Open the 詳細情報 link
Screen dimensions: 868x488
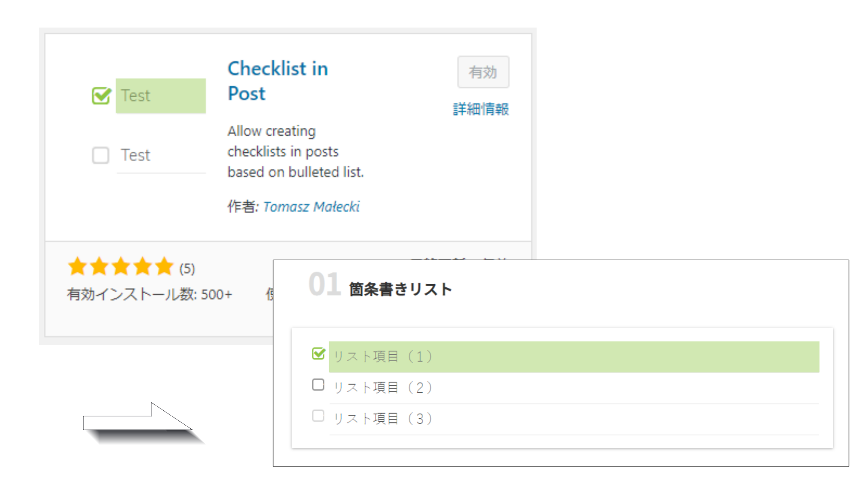[481, 109]
